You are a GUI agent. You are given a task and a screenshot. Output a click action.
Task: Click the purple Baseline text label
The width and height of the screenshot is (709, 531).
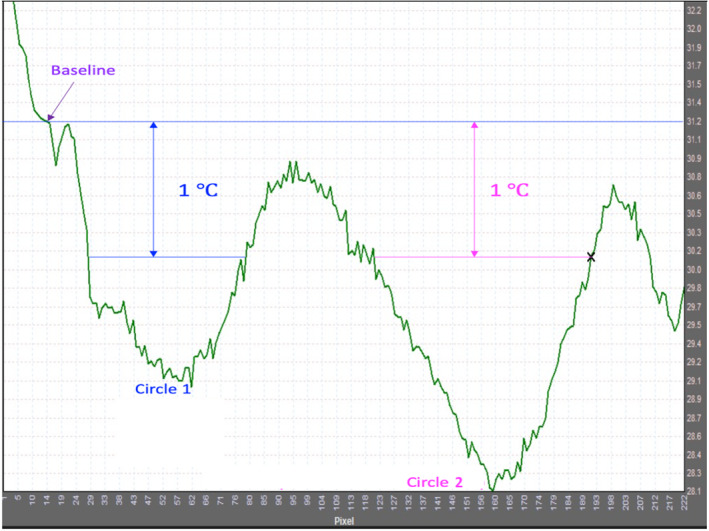click(83, 71)
